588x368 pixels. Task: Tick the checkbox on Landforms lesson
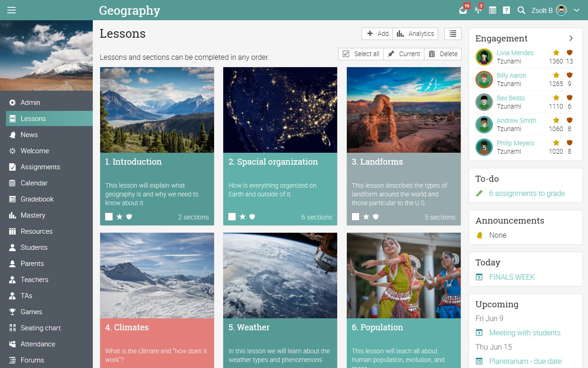(x=356, y=217)
